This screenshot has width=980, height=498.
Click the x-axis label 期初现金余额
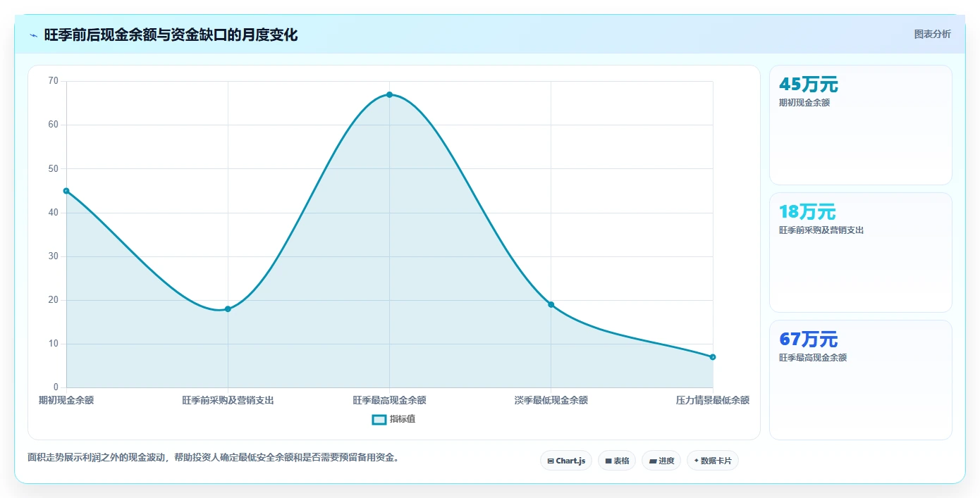(x=66, y=400)
